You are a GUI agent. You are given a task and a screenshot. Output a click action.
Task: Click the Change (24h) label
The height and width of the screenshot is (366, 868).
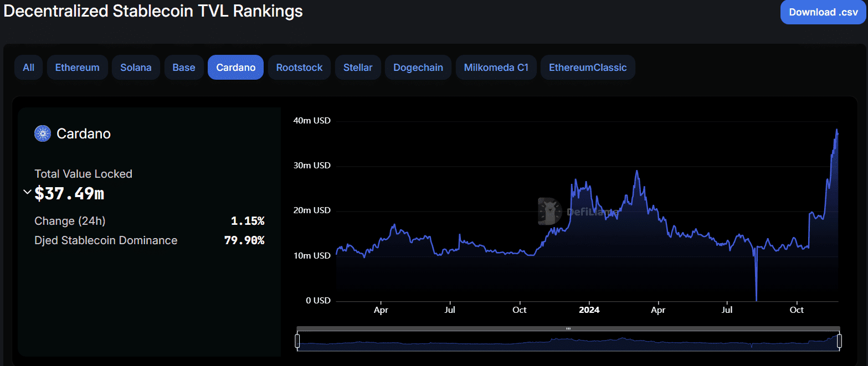coord(70,221)
